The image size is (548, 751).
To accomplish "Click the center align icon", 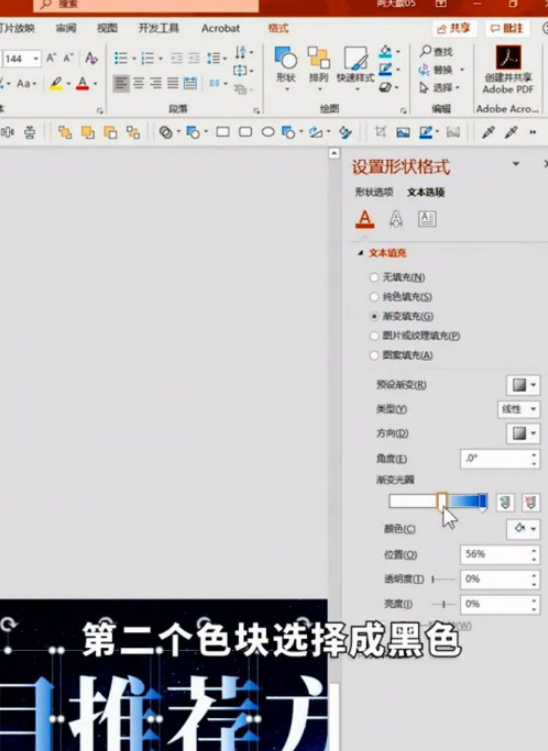I will pos(138,83).
